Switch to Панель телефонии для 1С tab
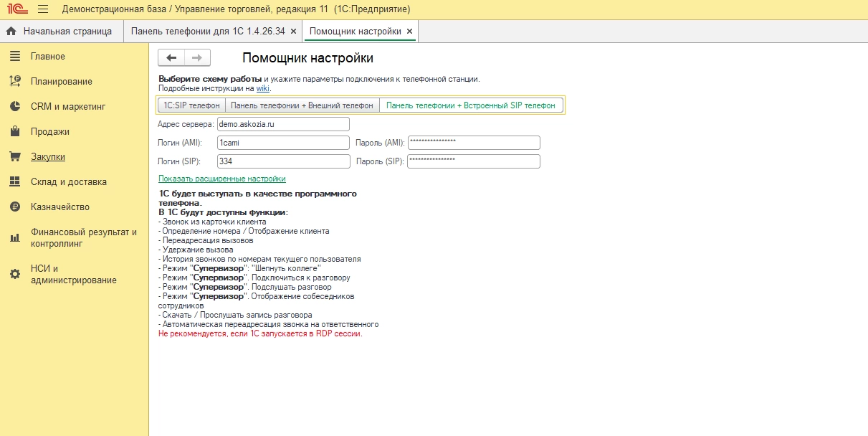868x436 pixels. [213, 32]
